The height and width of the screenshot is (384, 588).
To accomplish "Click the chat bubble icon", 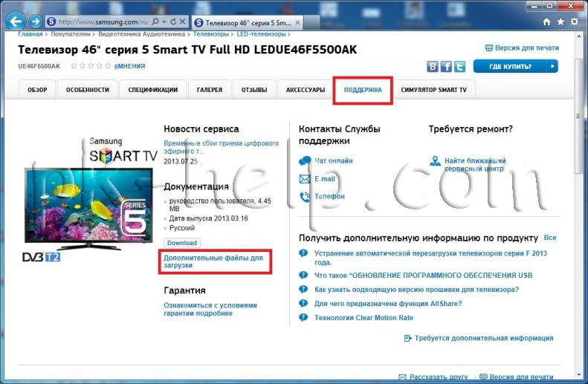I will (x=305, y=160).
